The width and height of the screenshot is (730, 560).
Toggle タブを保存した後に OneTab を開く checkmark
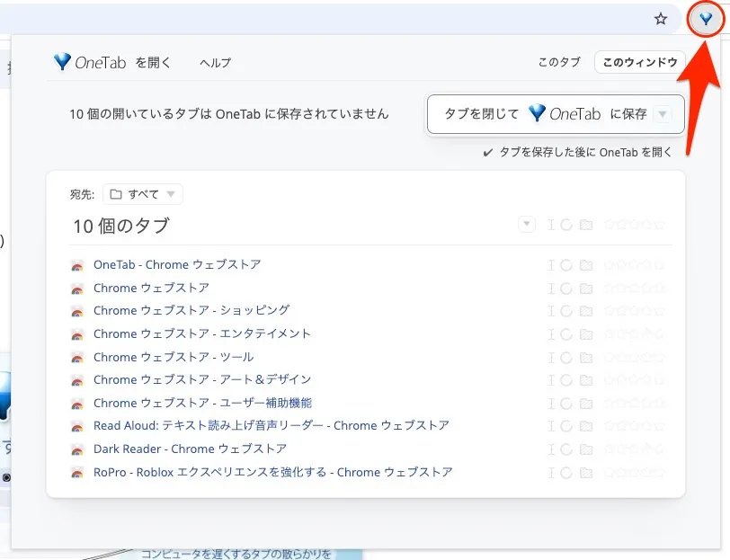click(x=487, y=153)
